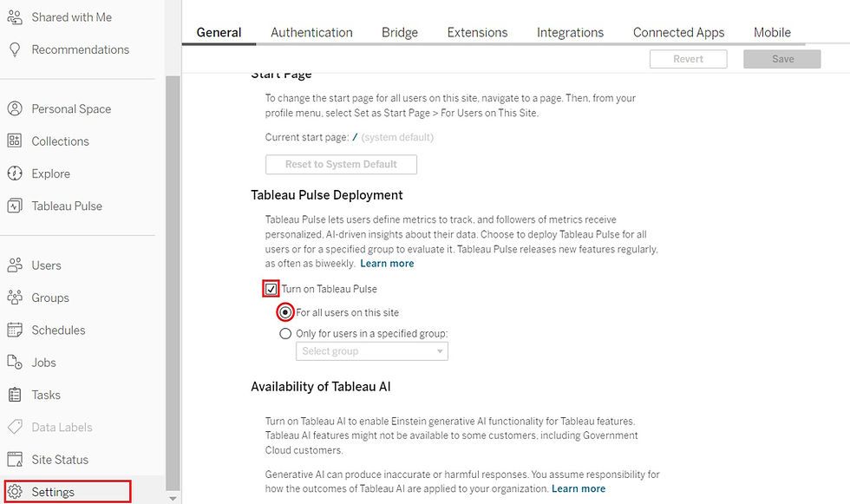Open Settings label in sidebar
The height and width of the screenshot is (504, 850).
53,492
